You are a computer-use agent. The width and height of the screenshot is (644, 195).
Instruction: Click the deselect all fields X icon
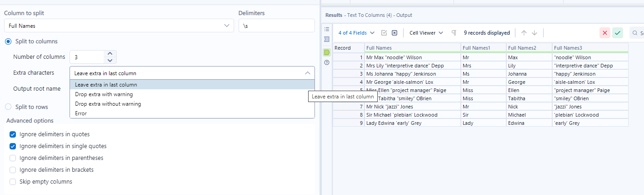coord(394,33)
